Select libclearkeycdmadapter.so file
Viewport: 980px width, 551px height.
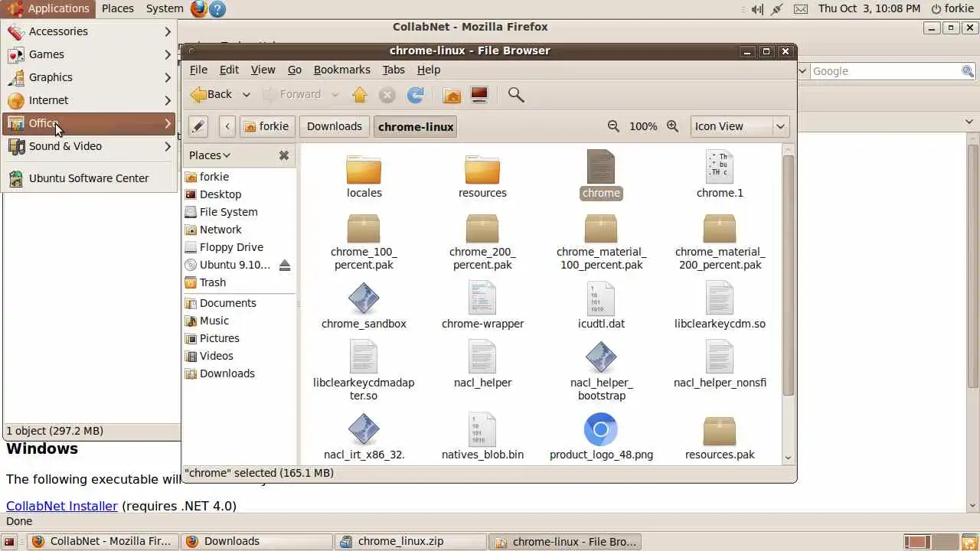tap(364, 371)
